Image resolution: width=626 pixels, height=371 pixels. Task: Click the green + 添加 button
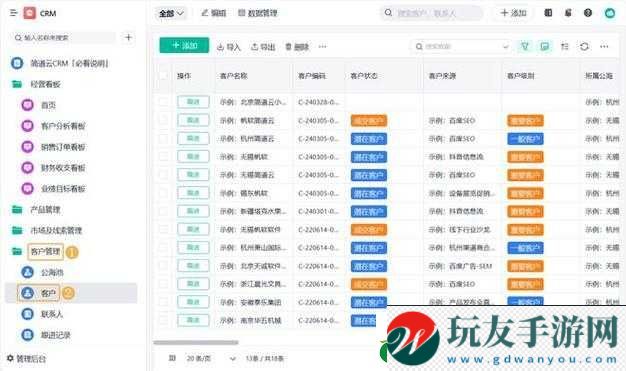(184, 46)
